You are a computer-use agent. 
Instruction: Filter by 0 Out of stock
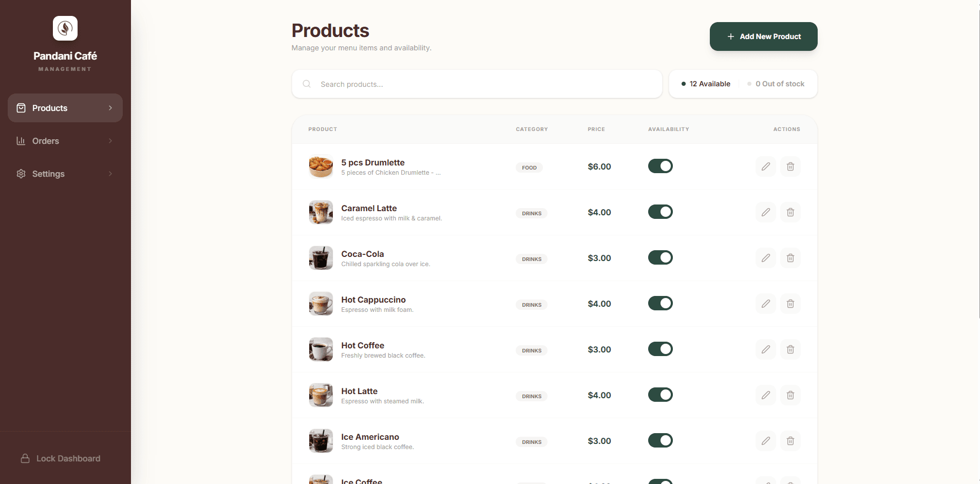click(776, 84)
